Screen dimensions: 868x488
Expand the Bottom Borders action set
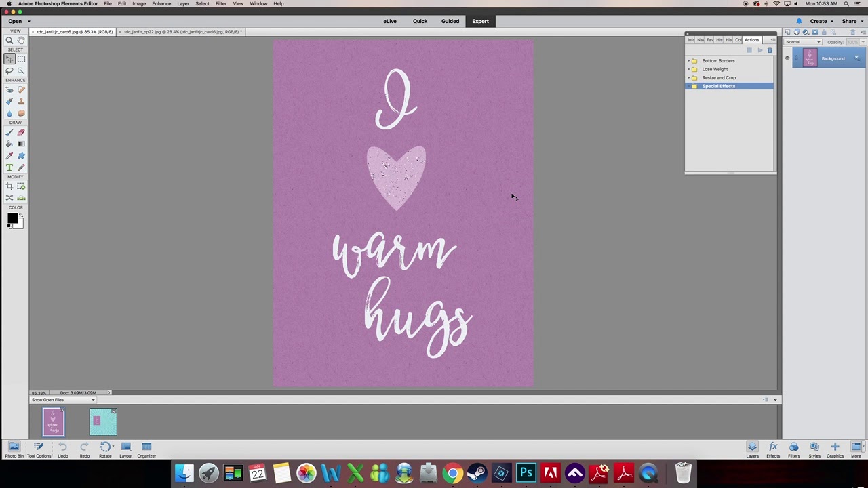click(689, 61)
